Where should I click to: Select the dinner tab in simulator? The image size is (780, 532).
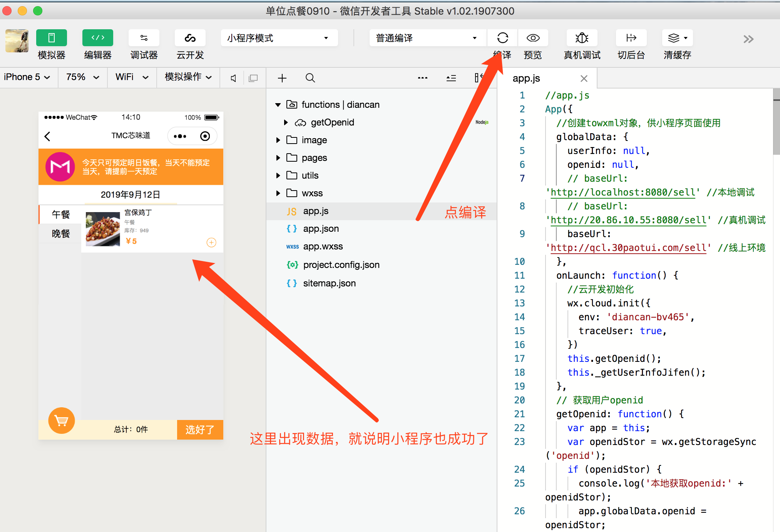tap(61, 234)
